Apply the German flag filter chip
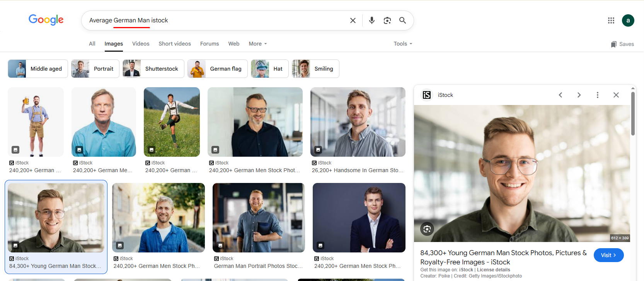644x281 pixels. coord(217,69)
